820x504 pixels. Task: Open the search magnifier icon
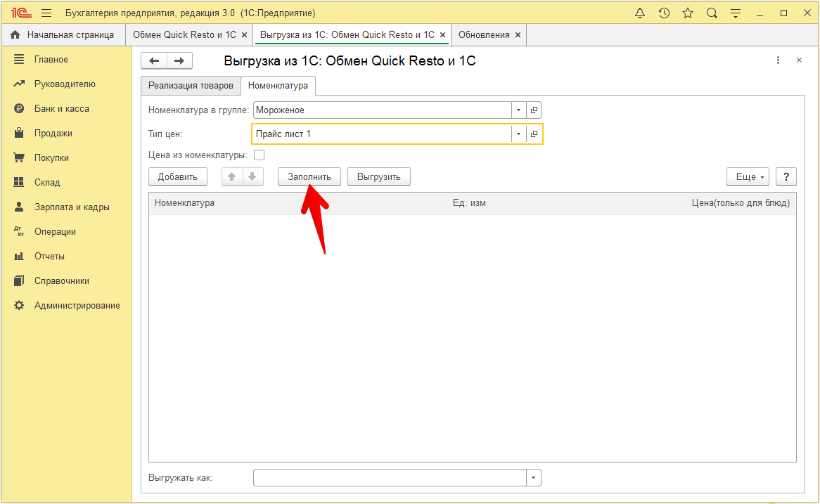tap(712, 13)
